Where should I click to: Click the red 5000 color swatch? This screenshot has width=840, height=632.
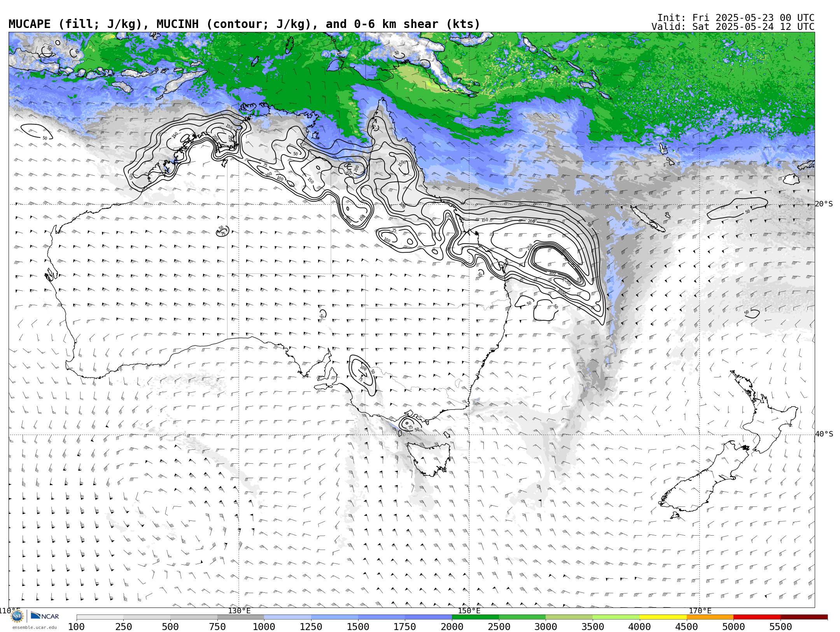click(x=757, y=617)
